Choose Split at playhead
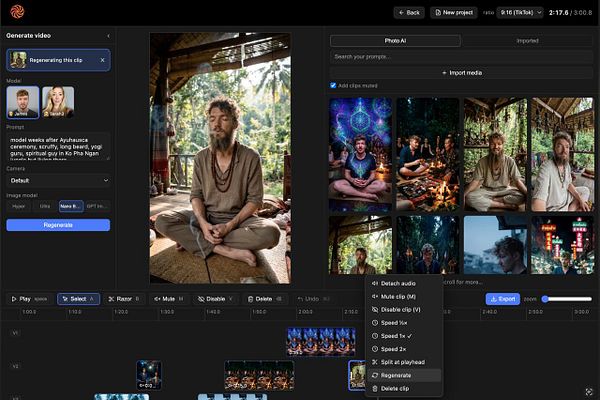The width and height of the screenshot is (600, 400). [x=404, y=362]
